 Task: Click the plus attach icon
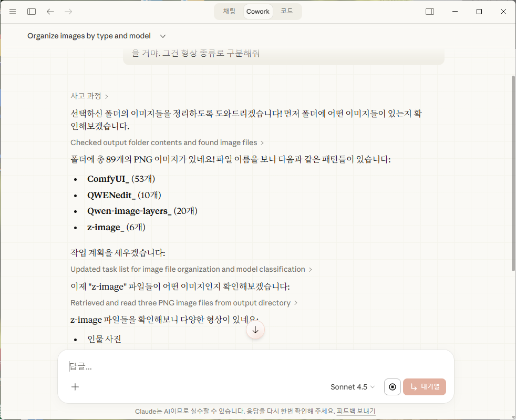(75, 387)
